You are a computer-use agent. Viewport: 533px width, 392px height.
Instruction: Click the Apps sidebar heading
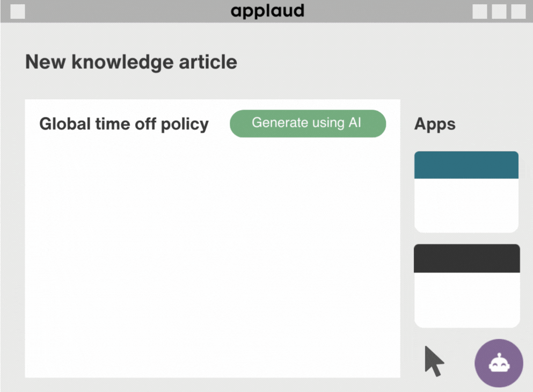tap(435, 125)
